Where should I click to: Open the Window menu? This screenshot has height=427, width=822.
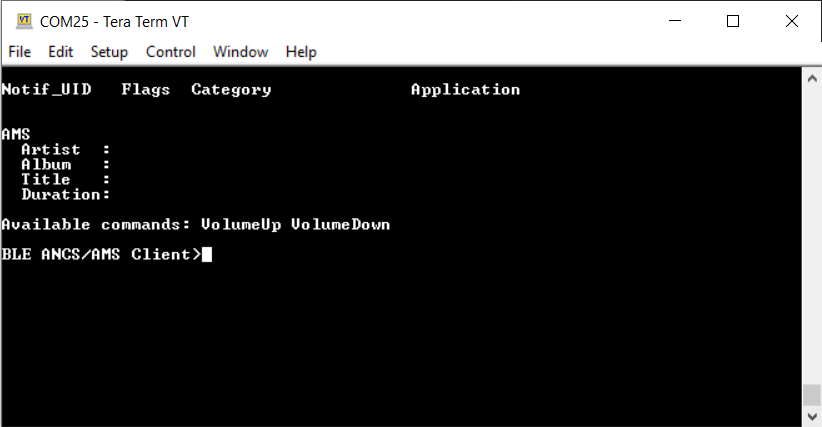pyautogui.click(x=240, y=52)
